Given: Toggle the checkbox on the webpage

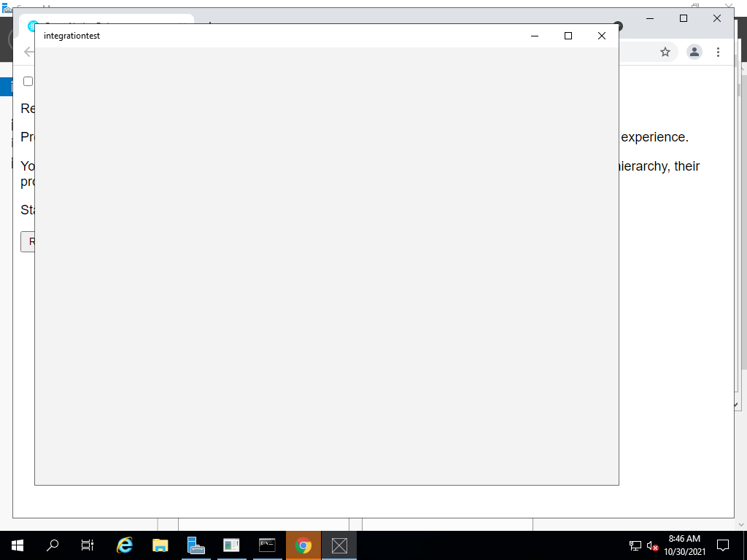Looking at the screenshot, I should (x=28, y=81).
